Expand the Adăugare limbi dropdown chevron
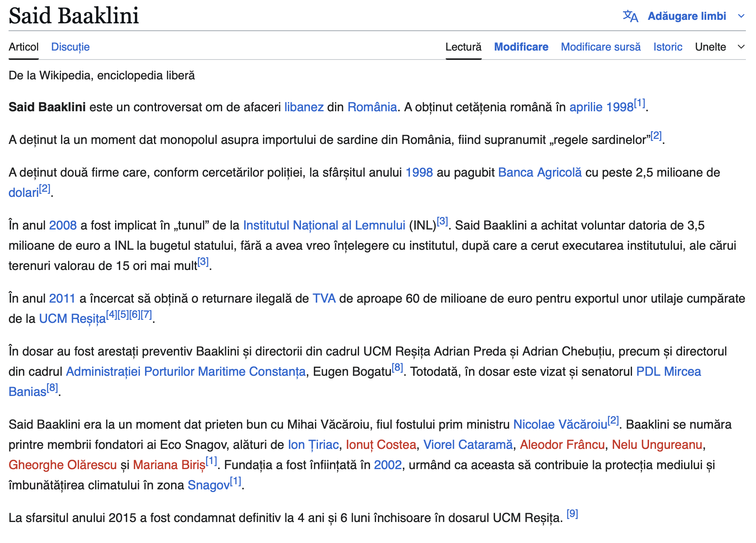 [741, 16]
